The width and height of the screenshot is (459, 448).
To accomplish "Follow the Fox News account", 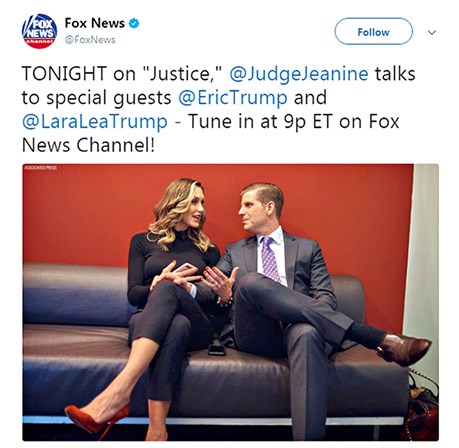I will click(x=373, y=31).
